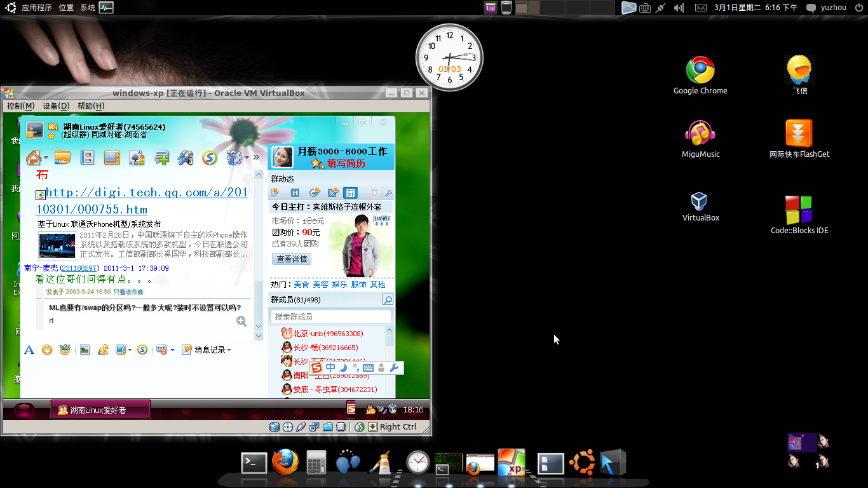Toggle Sogou 中 Chinese/English input mode

coord(330,368)
